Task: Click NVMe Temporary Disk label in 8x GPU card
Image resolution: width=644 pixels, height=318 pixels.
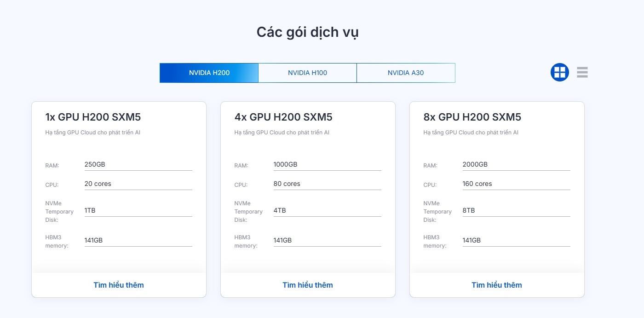Action: (437, 212)
